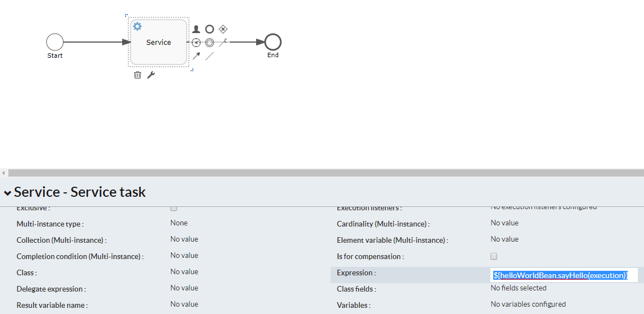Screen dimensions: 644x314
Task: Click the Multi-instance type : label
Action: (x=50, y=224)
